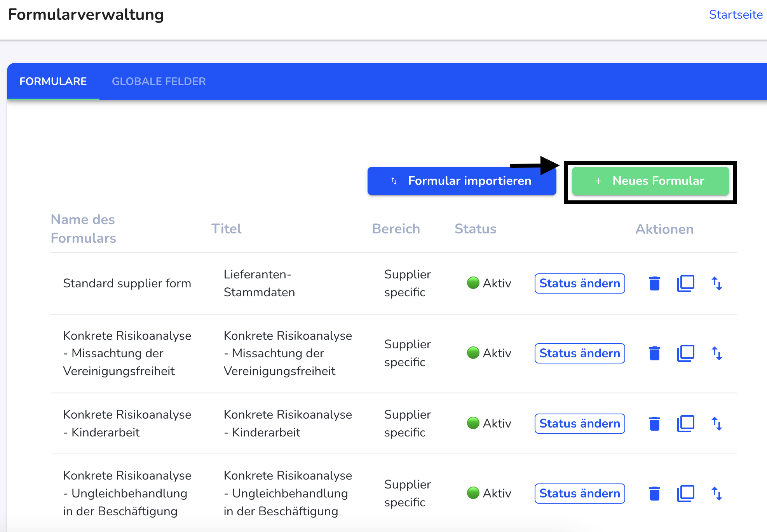Click the Formularverwaltung page heading
Image resolution: width=767 pixels, height=532 pixels.
[86, 15]
